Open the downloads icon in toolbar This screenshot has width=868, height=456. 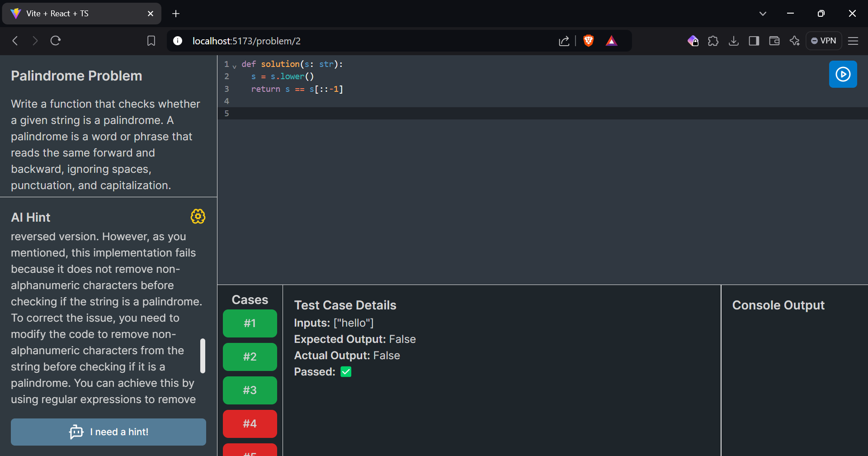click(733, 41)
